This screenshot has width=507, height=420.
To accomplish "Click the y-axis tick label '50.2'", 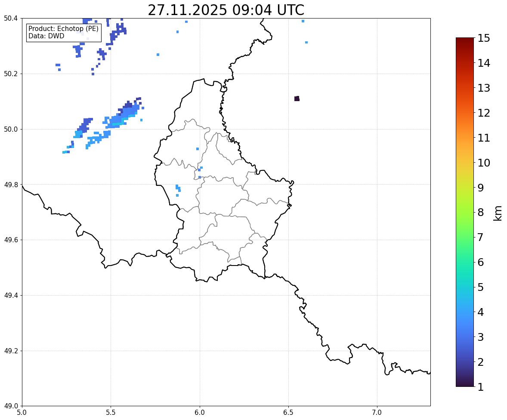I will [11, 74].
